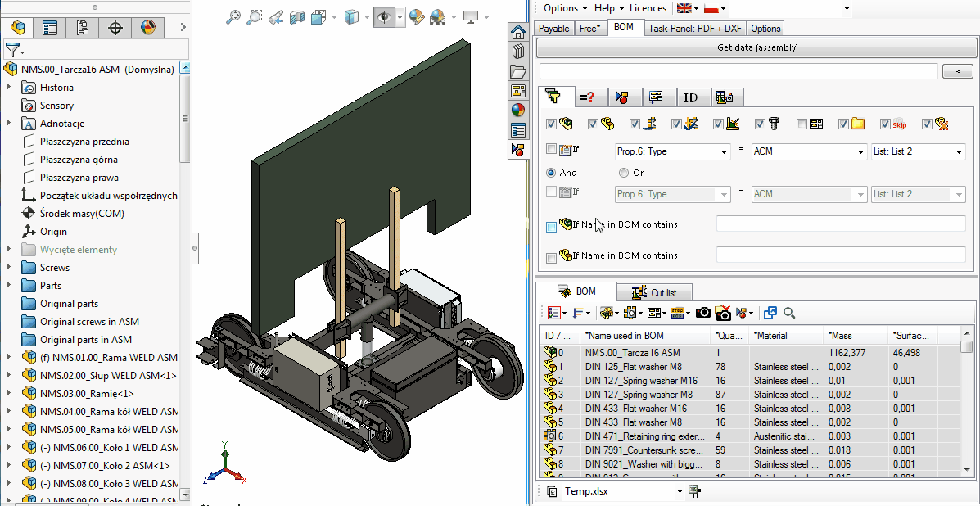Open the ConfigurationManager tab
Image resolution: width=980 pixels, height=506 pixels.
coord(83,28)
